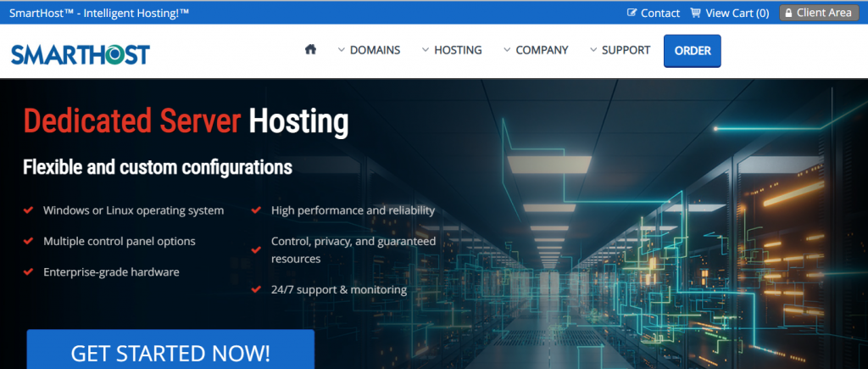Click the lock icon on Client Area
Screen dimensions: 868x369
point(787,13)
